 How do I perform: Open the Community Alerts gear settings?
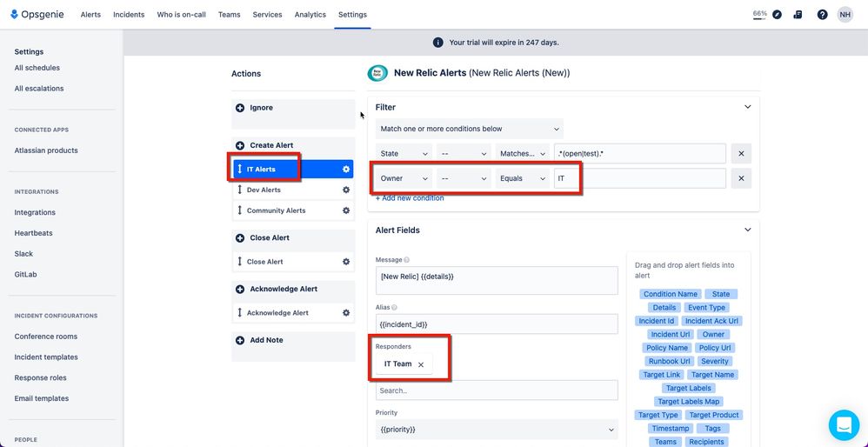coord(346,210)
